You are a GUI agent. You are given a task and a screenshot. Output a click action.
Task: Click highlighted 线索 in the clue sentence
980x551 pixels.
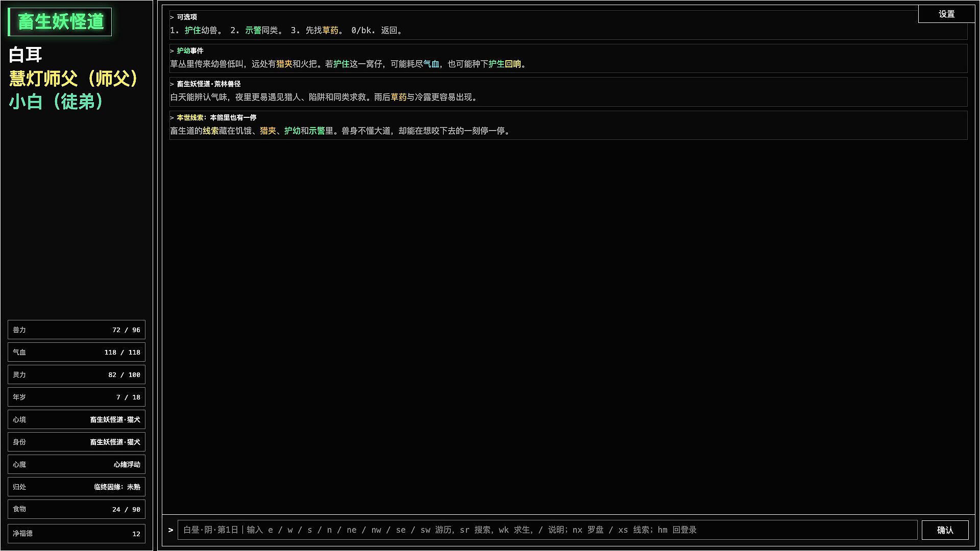pos(211,131)
